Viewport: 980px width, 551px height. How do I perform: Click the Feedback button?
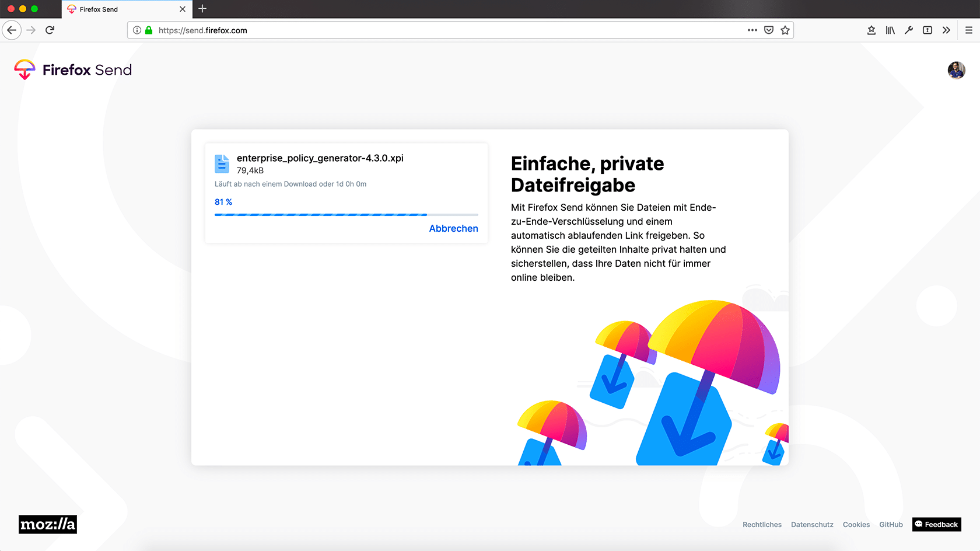937,524
